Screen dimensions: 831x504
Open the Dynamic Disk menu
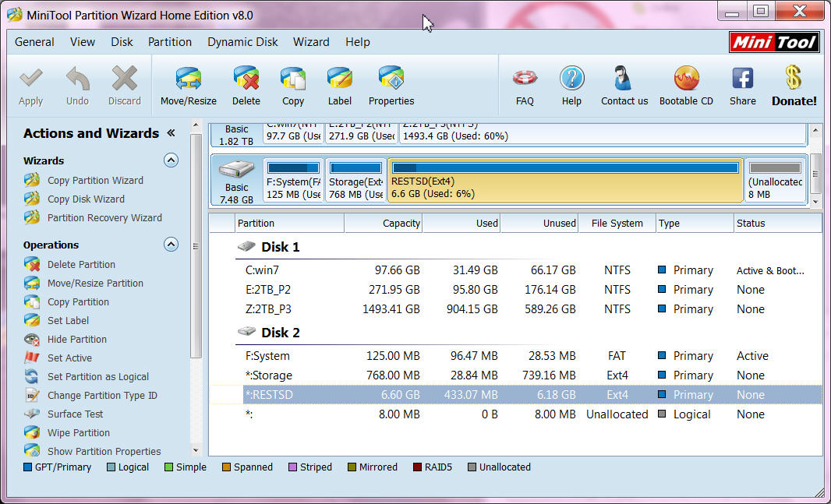[x=242, y=42]
